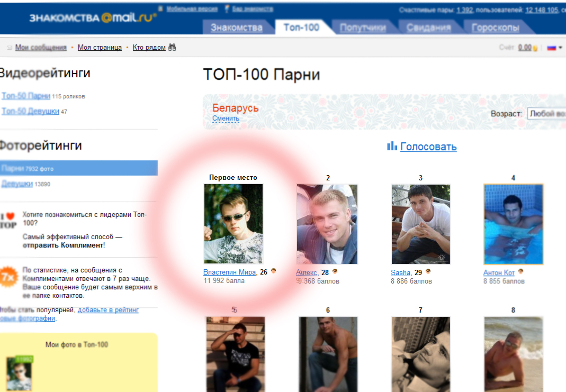Click the 8 886 баллов score

point(411,281)
